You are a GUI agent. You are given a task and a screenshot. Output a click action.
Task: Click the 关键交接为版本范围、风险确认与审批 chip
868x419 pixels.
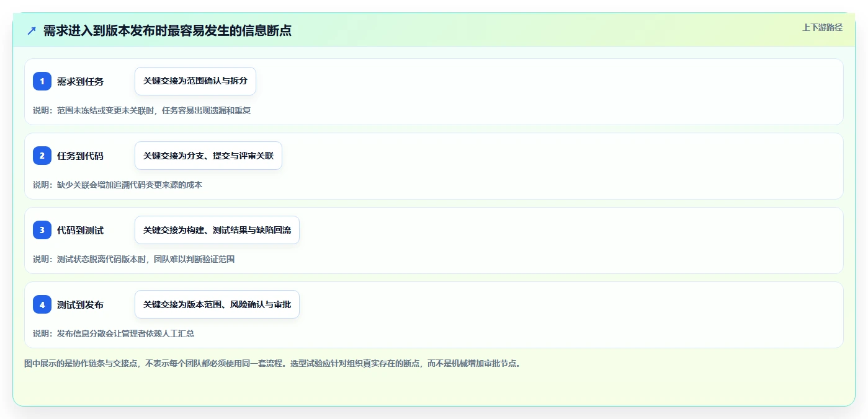click(x=217, y=304)
